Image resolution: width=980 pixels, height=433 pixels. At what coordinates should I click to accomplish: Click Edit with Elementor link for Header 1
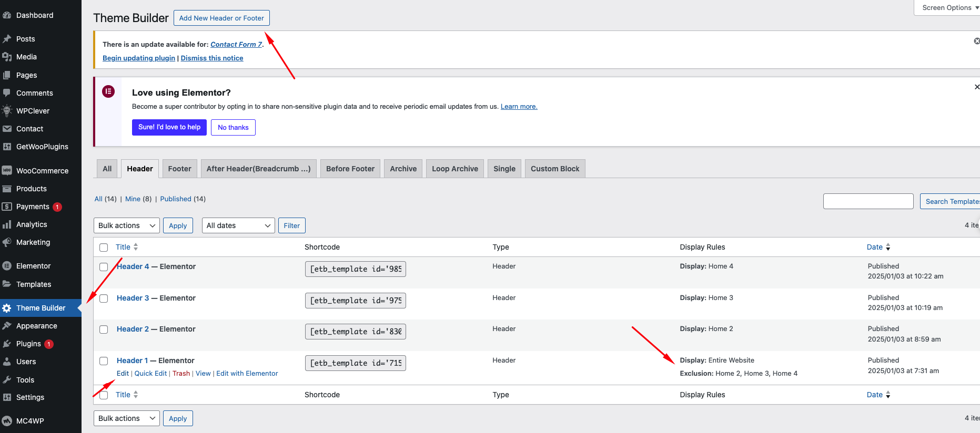pyautogui.click(x=247, y=374)
